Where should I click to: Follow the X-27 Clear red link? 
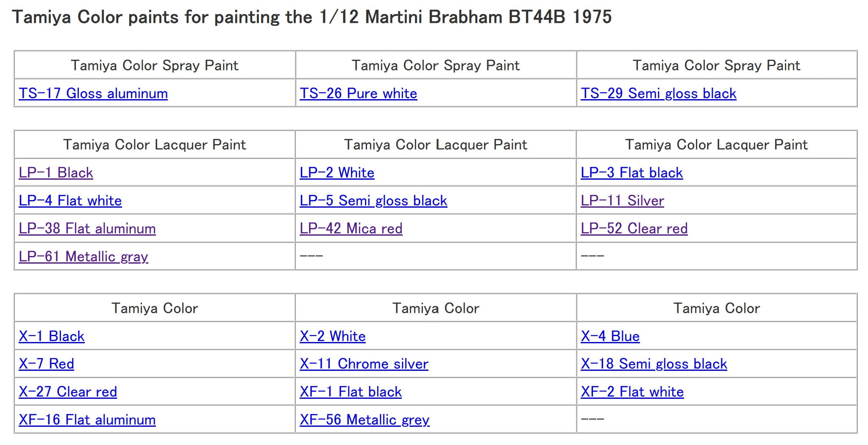(68, 392)
